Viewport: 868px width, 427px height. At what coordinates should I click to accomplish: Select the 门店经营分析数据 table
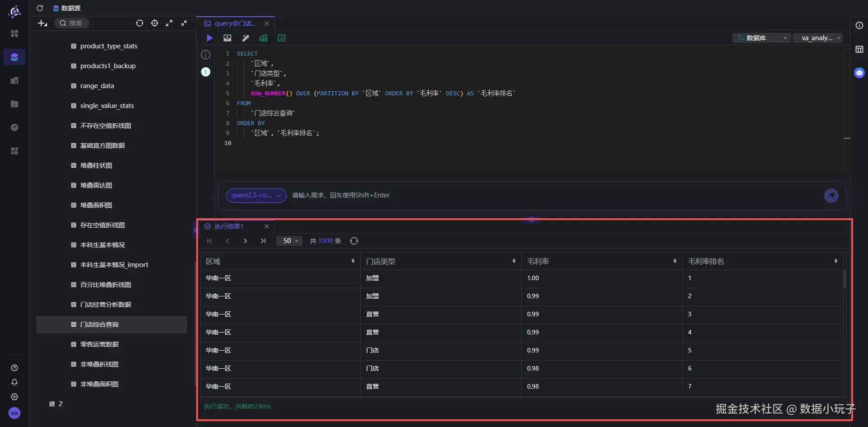106,305
